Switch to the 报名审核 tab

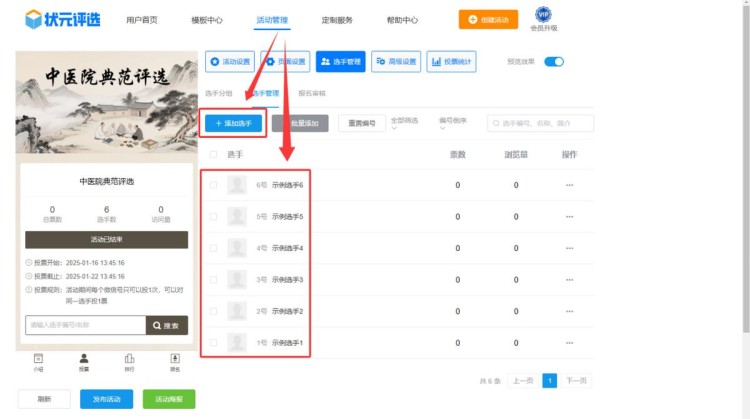(x=312, y=93)
